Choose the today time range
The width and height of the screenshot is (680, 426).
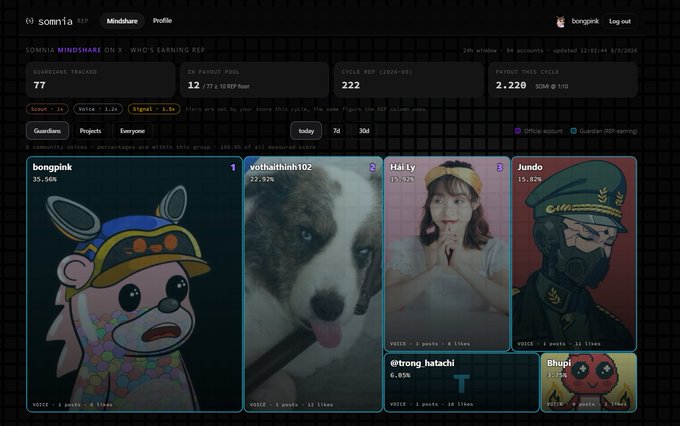click(306, 131)
